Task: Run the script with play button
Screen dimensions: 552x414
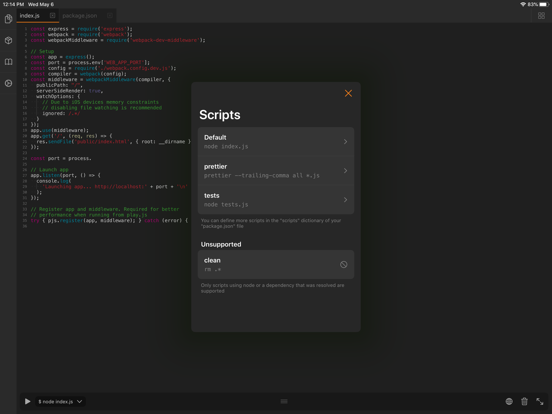Action: coord(27,401)
